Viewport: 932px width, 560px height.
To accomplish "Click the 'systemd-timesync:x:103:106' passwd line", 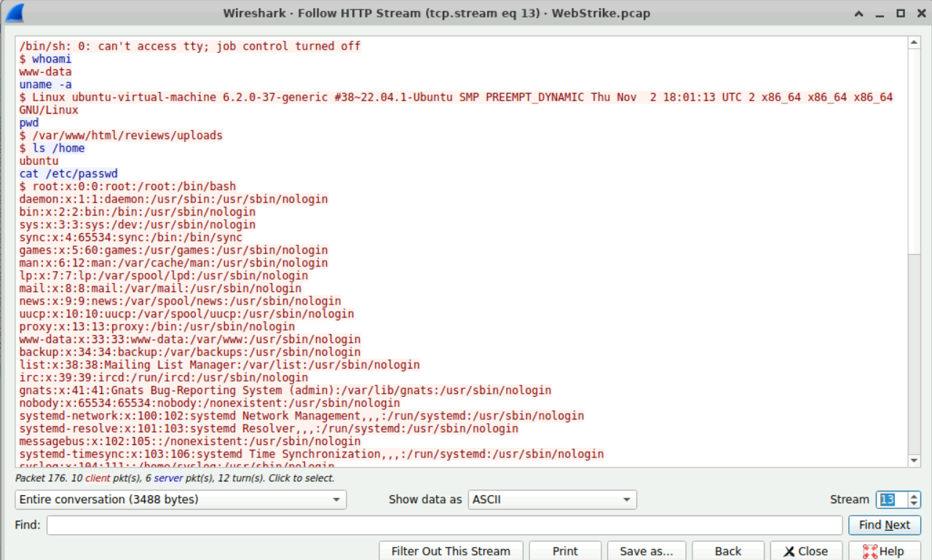I will click(312, 454).
